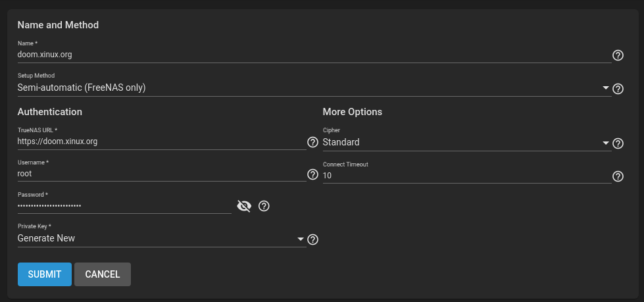Image resolution: width=644 pixels, height=302 pixels.
Task: Open Private Key help tooltip
Action: click(312, 239)
